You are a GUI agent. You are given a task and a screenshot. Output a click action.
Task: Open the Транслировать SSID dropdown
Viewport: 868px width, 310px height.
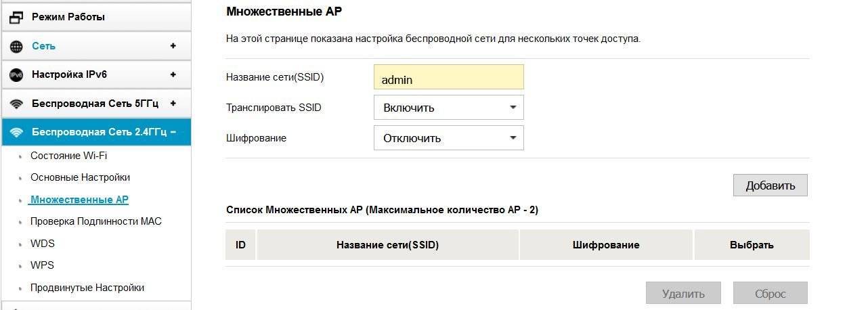pos(448,108)
